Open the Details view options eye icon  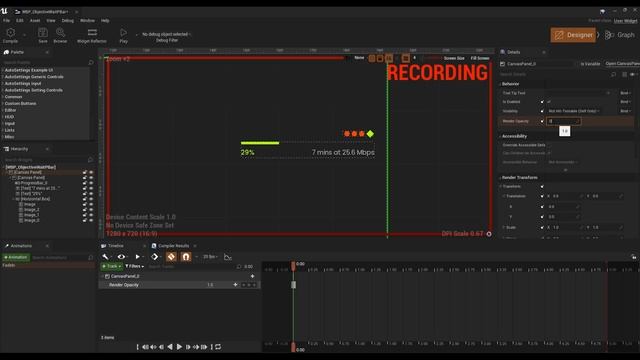click(633, 74)
